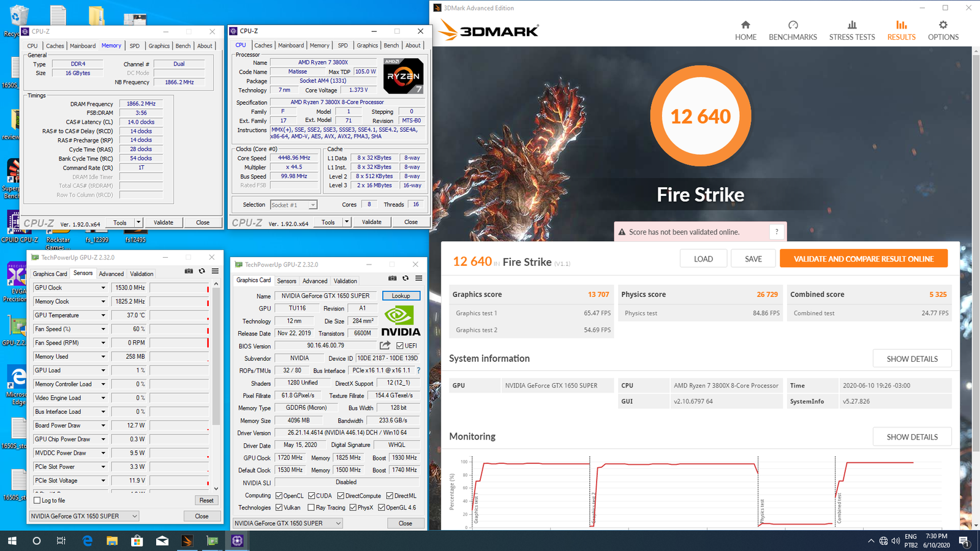Open the CPU-Z Socket #1 selection dropdown
Screen dimensions: 980x551
pos(312,205)
